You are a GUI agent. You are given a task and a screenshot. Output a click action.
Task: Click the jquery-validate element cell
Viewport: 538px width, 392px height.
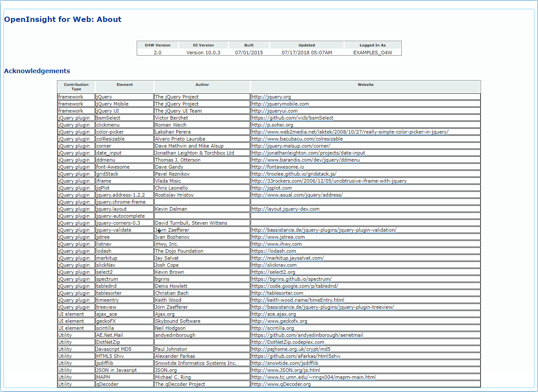125,230
